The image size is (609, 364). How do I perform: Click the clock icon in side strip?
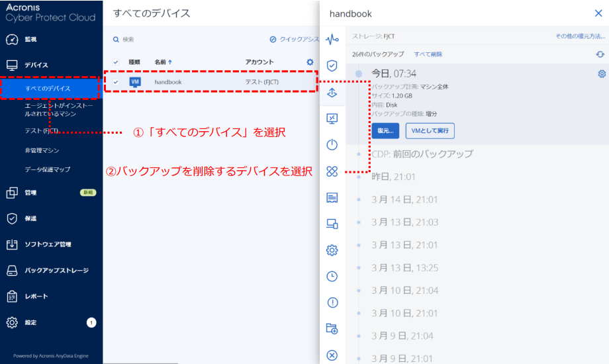pyautogui.click(x=332, y=276)
